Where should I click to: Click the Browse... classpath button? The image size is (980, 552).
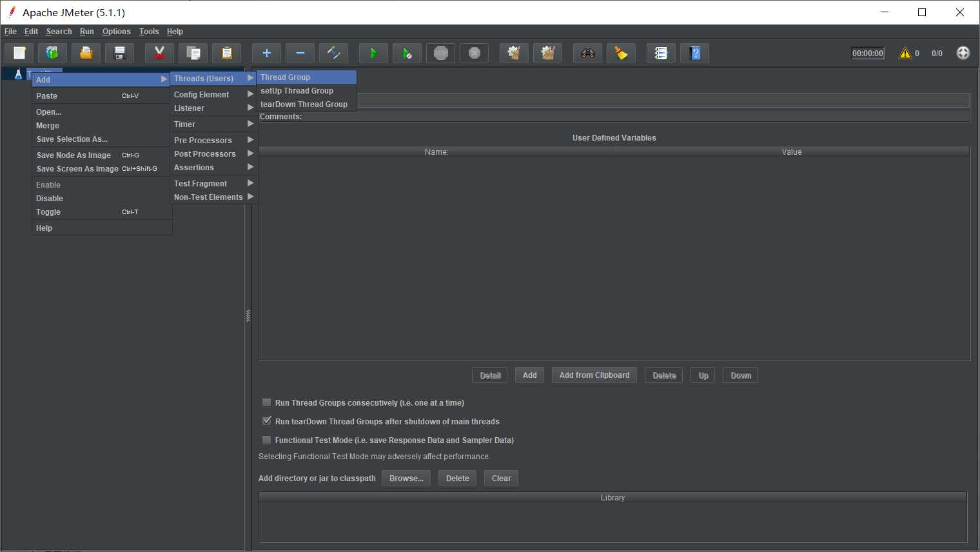click(406, 478)
